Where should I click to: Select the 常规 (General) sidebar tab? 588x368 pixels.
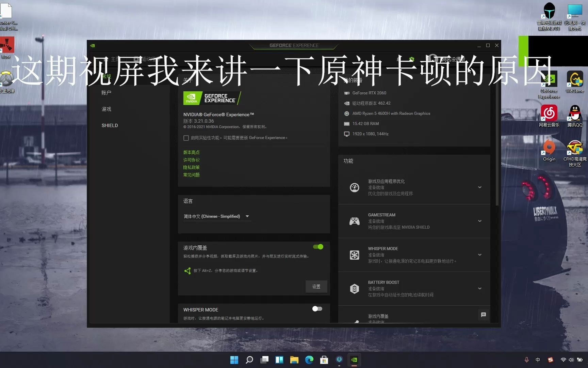click(107, 76)
